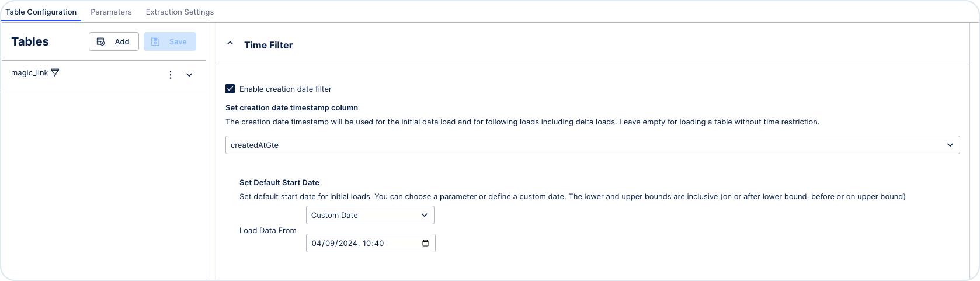The width and height of the screenshot is (980, 281).
Task: Click the Load Data From date input
Action: pos(371,243)
